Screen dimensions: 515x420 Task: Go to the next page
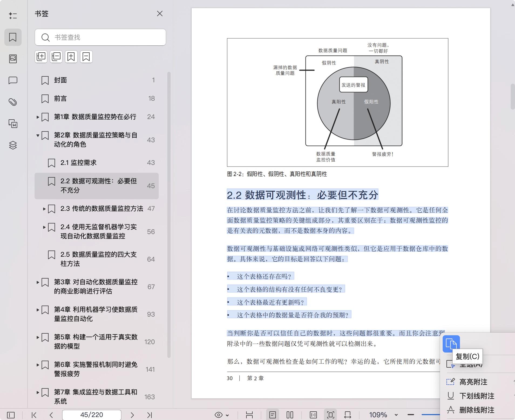pyautogui.click(x=132, y=415)
